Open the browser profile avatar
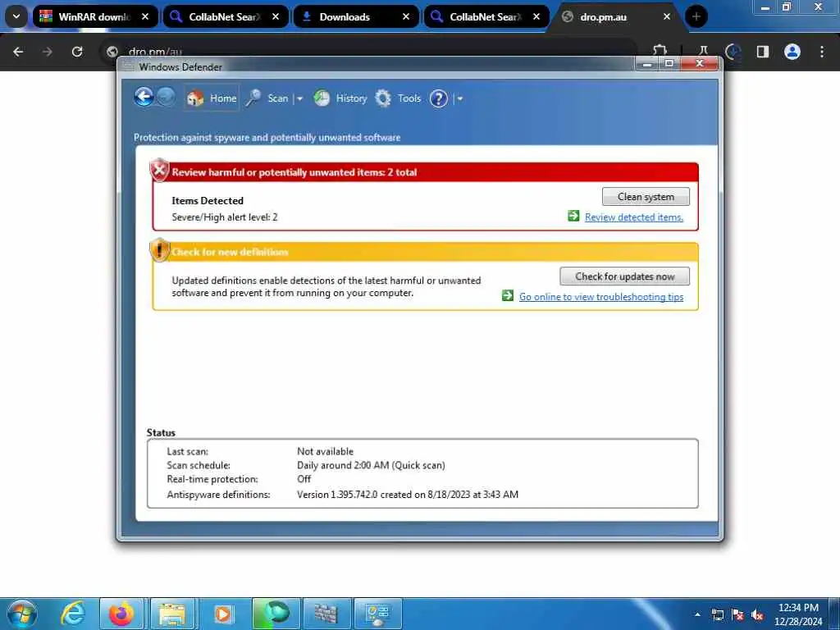This screenshot has width=840, height=630. pyautogui.click(x=792, y=52)
